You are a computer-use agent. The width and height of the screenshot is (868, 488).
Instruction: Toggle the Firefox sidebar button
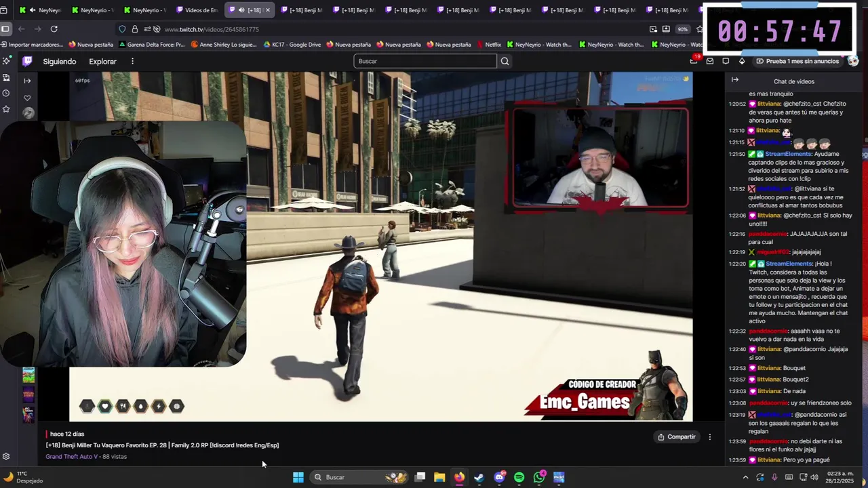point(5,29)
